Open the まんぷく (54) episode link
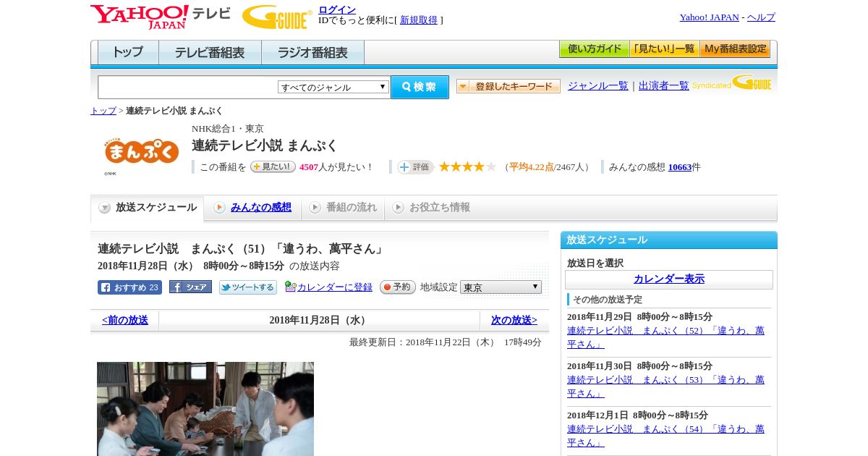868x456 pixels. (665, 436)
